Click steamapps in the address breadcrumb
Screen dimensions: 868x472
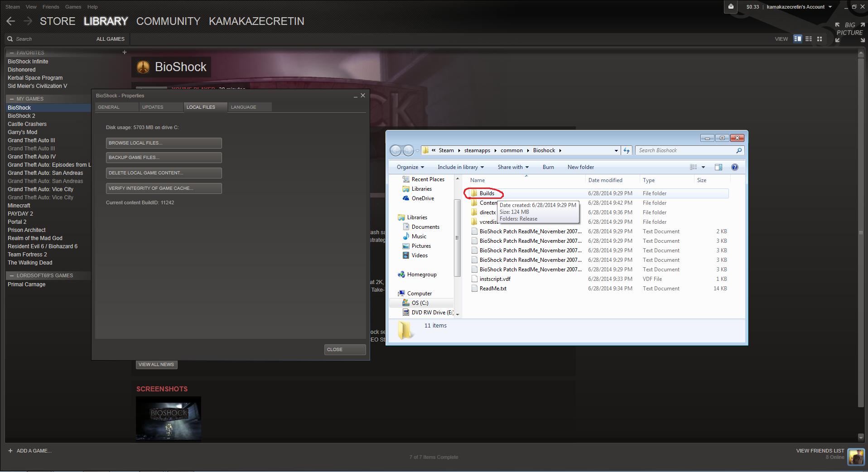[x=477, y=150]
